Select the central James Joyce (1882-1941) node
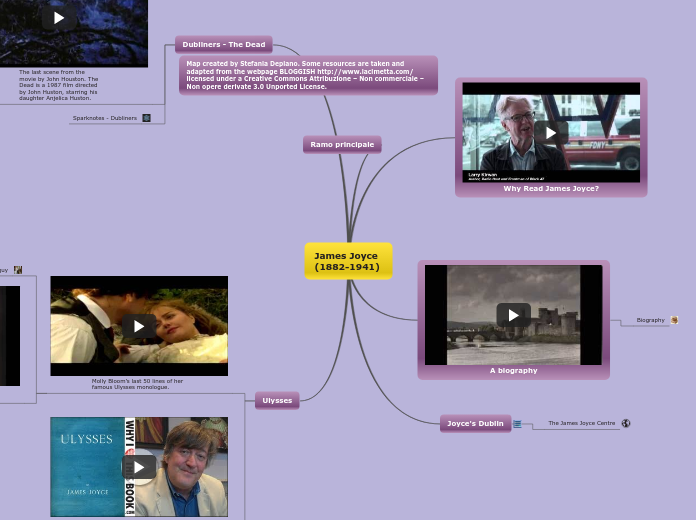This screenshot has height=520, width=696. [348, 261]
